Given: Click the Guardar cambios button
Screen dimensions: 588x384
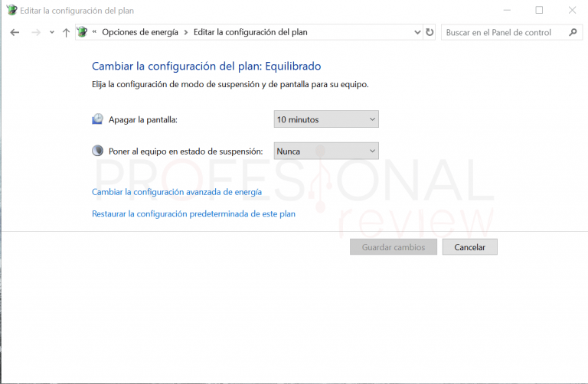Looking at the screenshot, I should (x=394, y=247).
